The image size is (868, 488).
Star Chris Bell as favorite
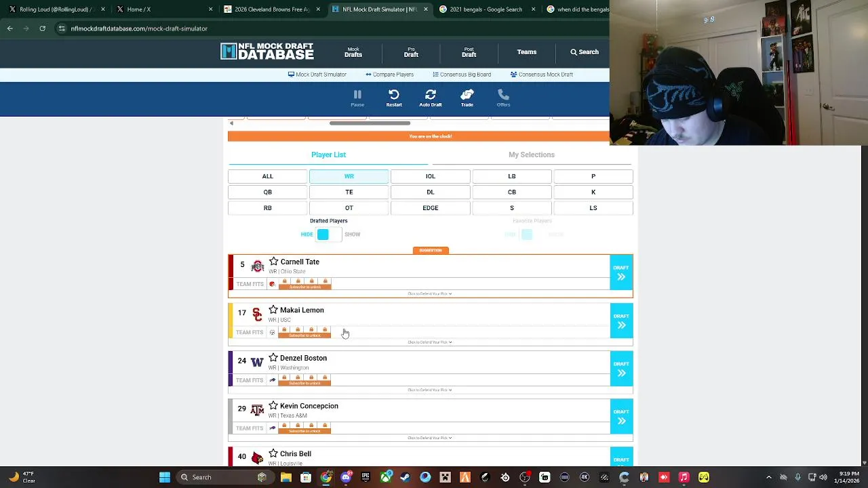click(273, 453)
